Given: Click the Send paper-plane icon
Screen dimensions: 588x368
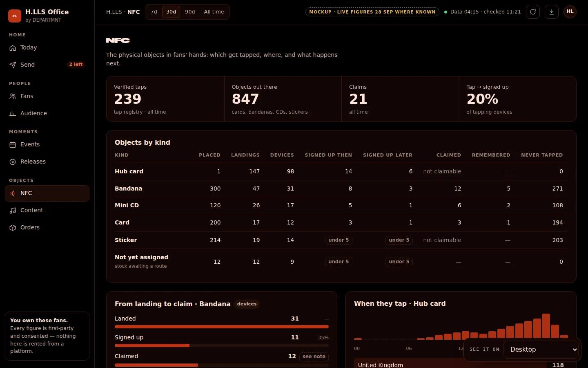Looking at the screenshot, I should pyautogui.click(x=13, y=65).
